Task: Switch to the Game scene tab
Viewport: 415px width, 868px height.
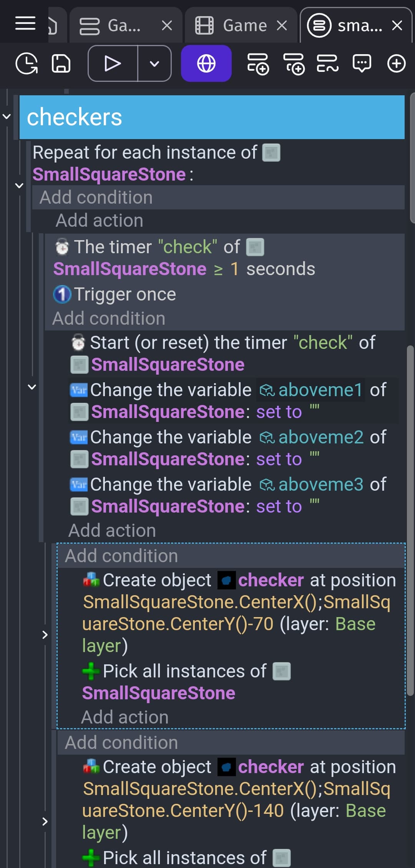Action: point(241,26)
